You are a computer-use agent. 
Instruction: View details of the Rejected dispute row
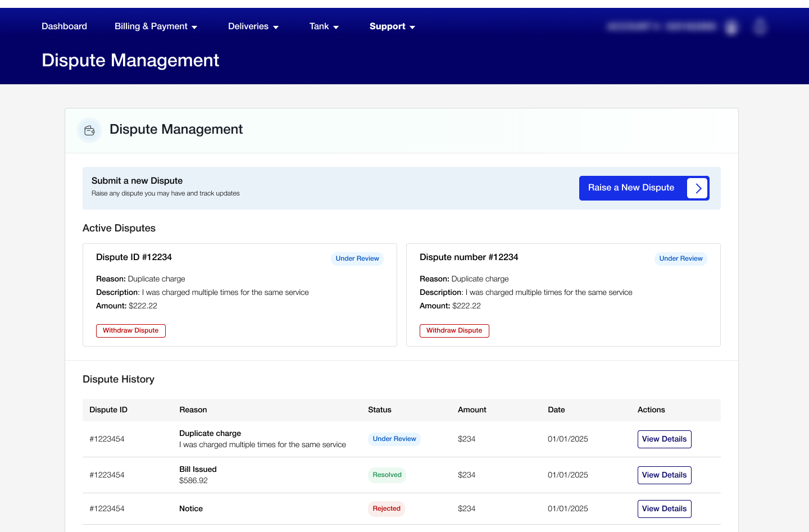click(664, 509)
